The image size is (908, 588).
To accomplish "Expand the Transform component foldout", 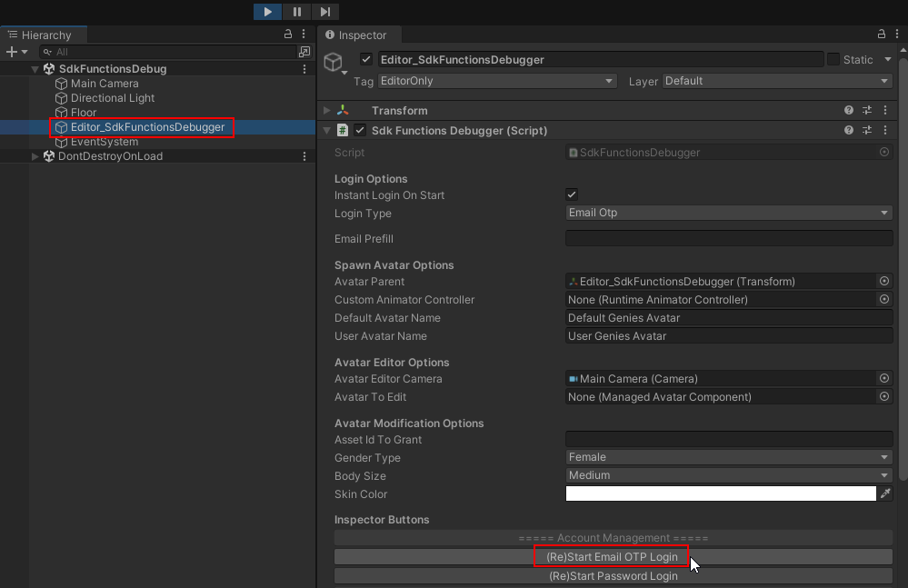I will [x=327, y=110].
